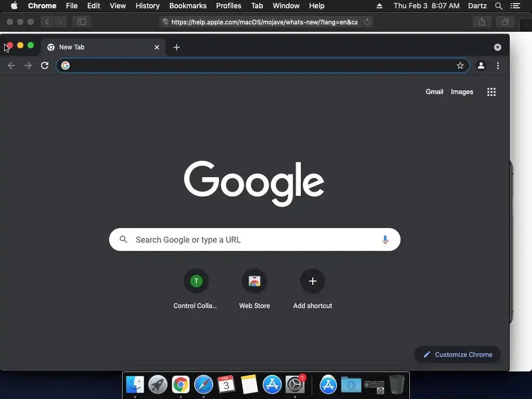
Task: Bookmark this tab with the star icon
Action: [x=460, y=65]
